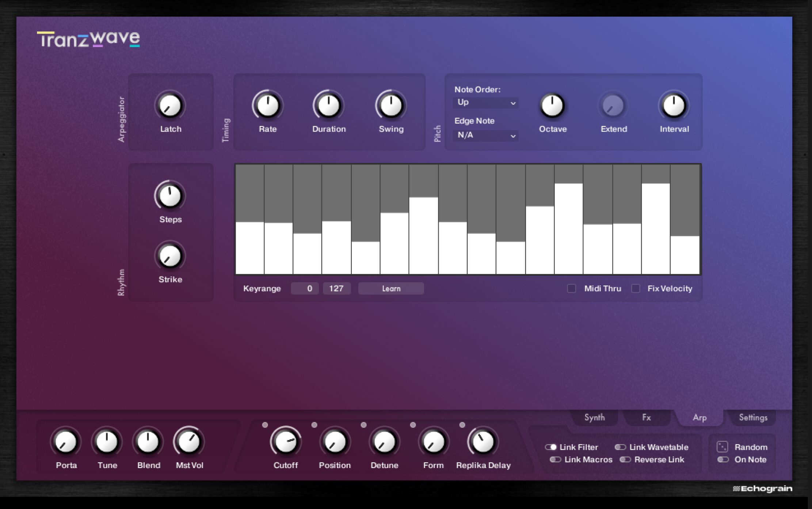812x509 pixels.
Task: Click the modulation dot above Cutoff
Action: coord(265,425)
